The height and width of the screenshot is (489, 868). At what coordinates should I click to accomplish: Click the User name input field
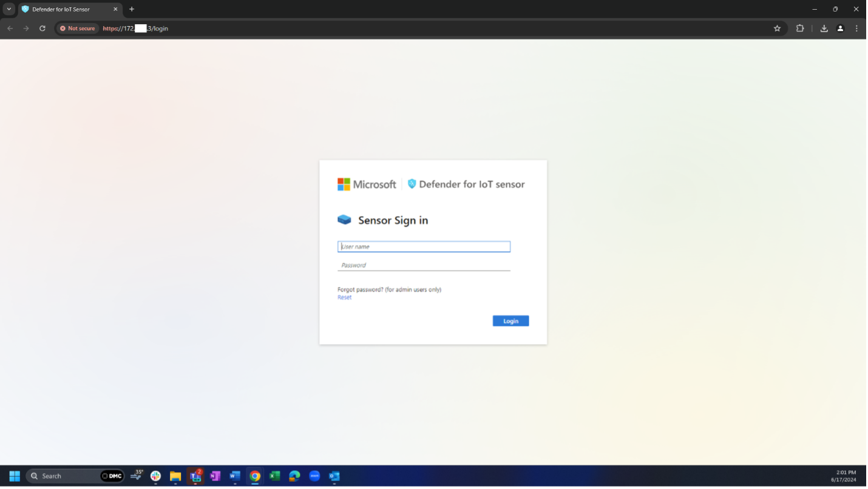click(424, 246)
